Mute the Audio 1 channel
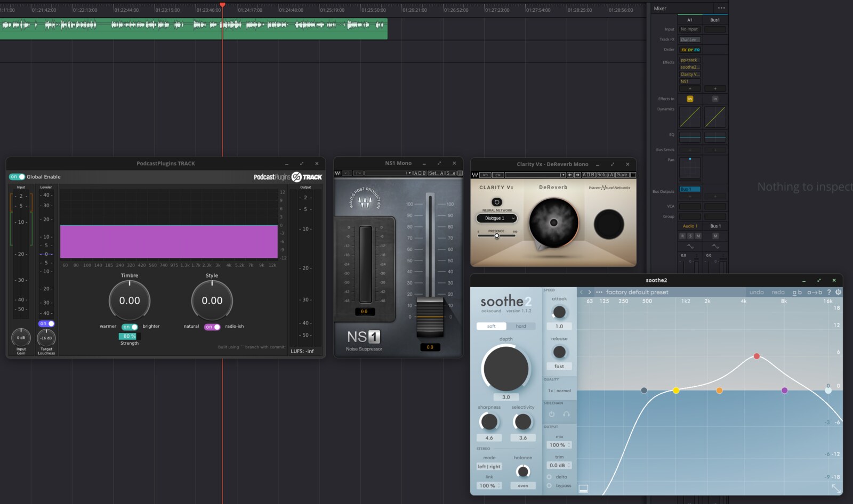Screen dimensions: 853x504 [x=698, y=235]
